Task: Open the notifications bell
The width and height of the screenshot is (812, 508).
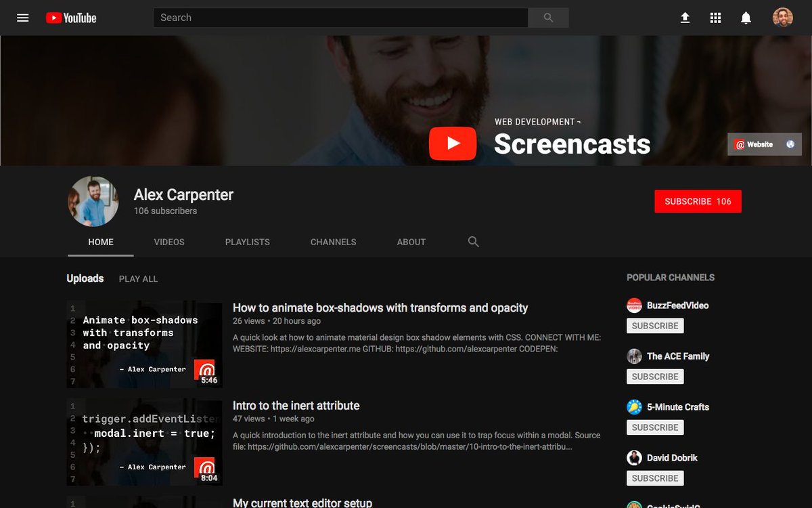Action: pos(746,18)
